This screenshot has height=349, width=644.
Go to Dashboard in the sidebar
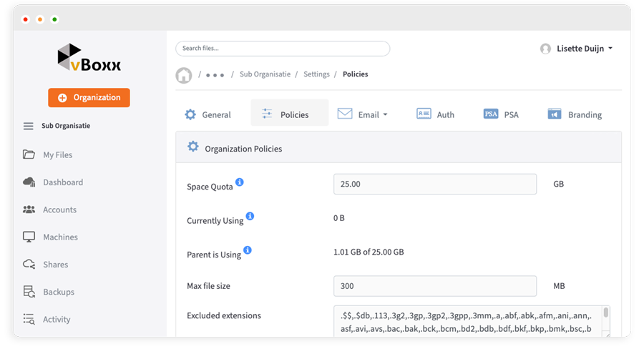62,182
